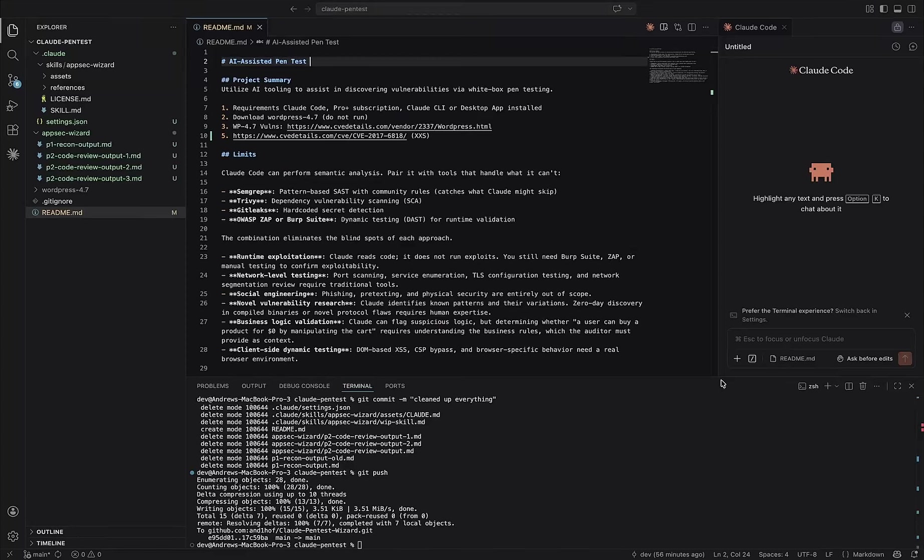Open terminal panel more actions ellipsis
The height and width of the screenshot is (560, 924).
(876, 386)
